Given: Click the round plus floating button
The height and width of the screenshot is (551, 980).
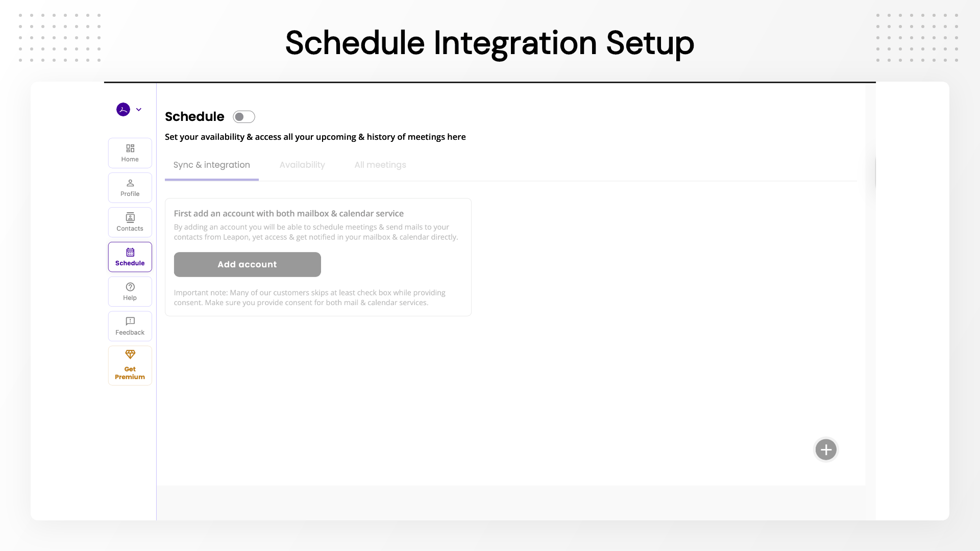Looking at the screenshot, I should [x=826, y=449].
